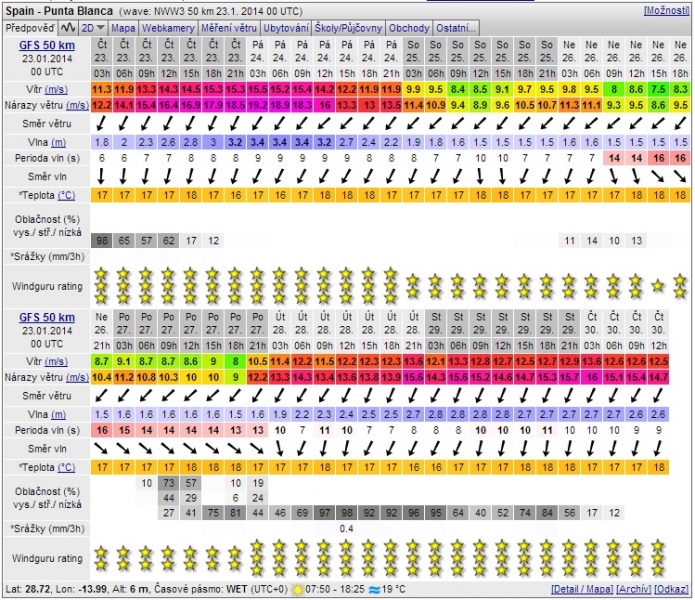Screen dimensions: 695x600
Task: Open the Ubytování tab
Action: [286, 28]
